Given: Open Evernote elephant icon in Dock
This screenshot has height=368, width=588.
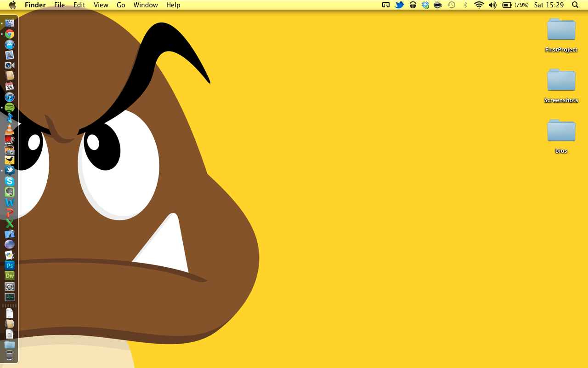Looking at the screenshot, I should click(10, 192).
